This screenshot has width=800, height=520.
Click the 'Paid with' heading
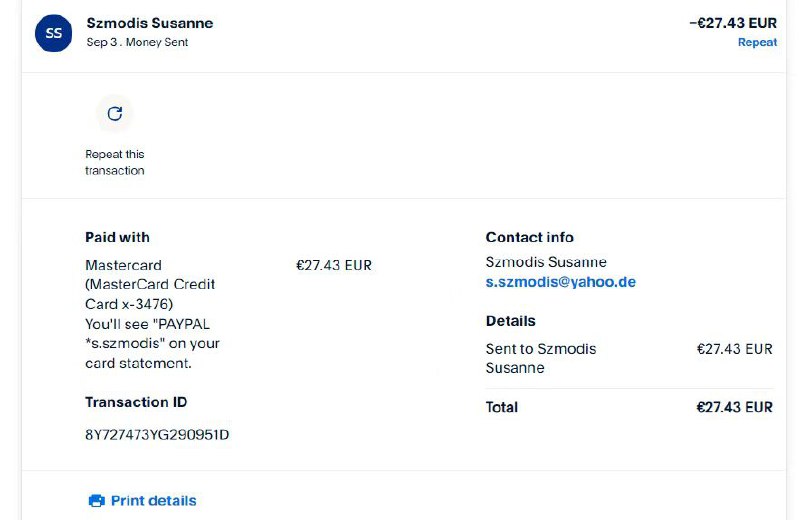(117, 237)
